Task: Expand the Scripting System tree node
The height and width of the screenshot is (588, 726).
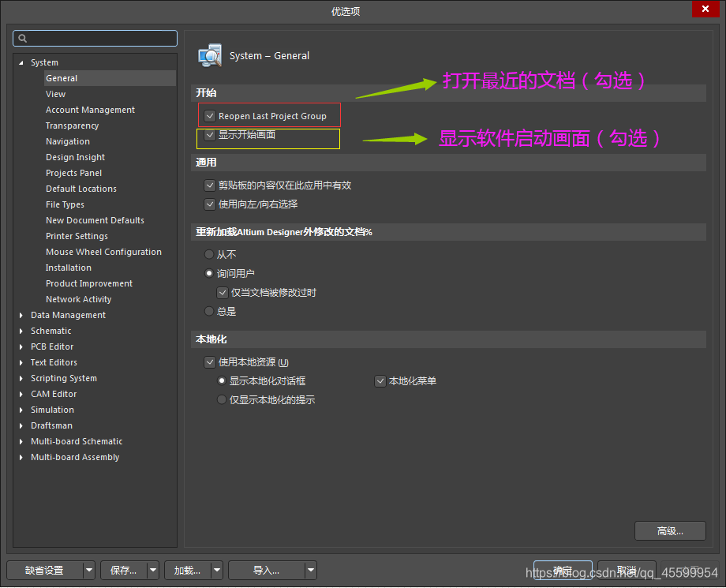Action: 21,378
